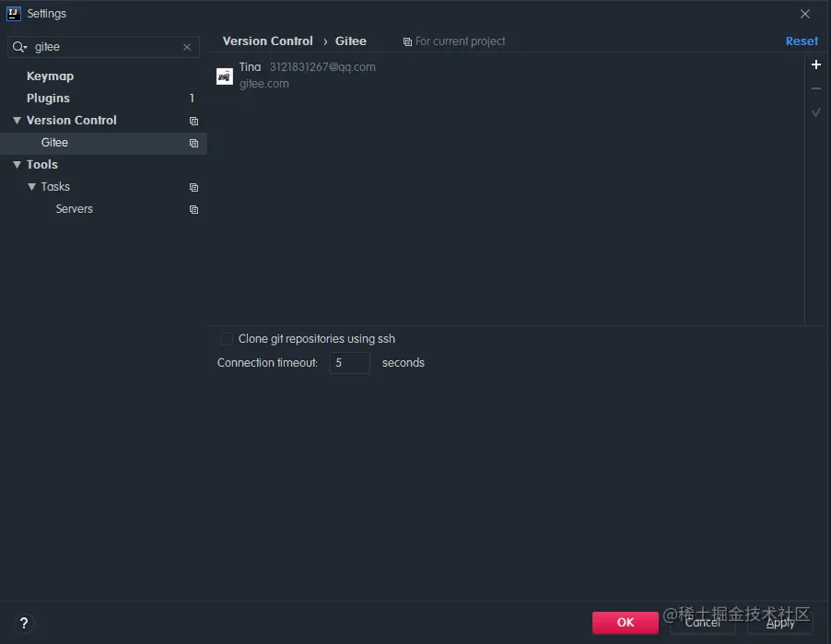Click Tina's account avatar

point(225,76)
